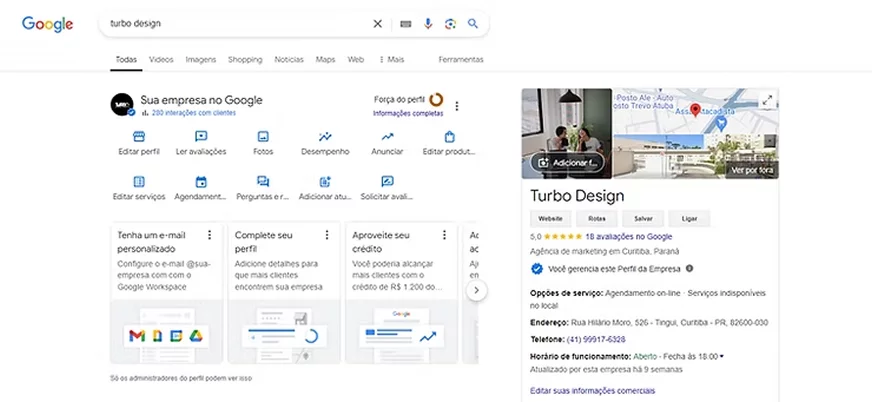This screenshot has width=872, height=402.
Task: Click the red map pin marker
Action: pos(695,110)
